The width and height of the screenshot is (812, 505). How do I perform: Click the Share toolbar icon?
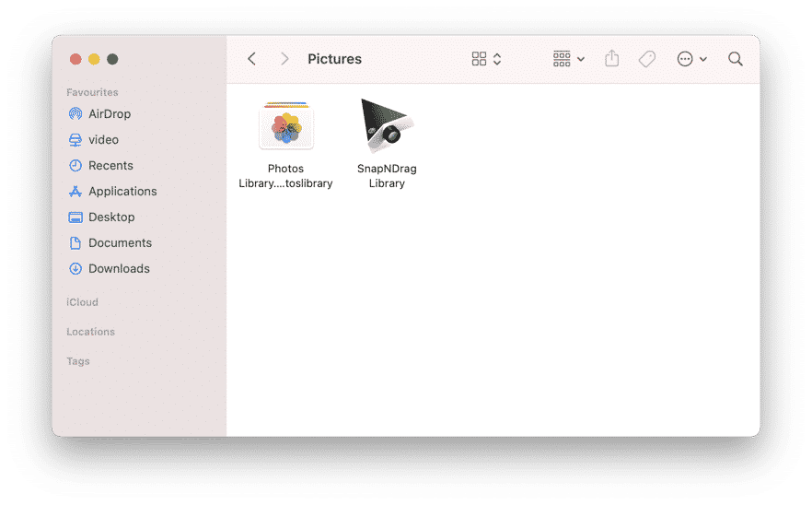tap(611, 59)
